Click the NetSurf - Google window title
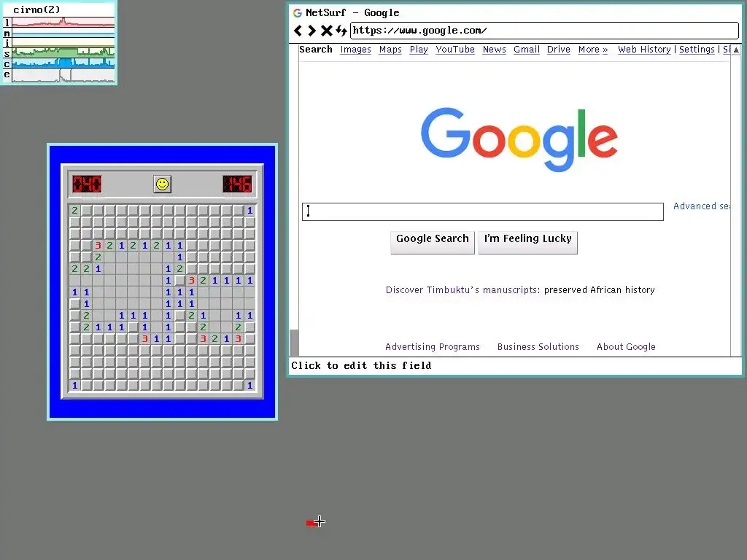Viewport: 747px width, 560px height. 352,13
